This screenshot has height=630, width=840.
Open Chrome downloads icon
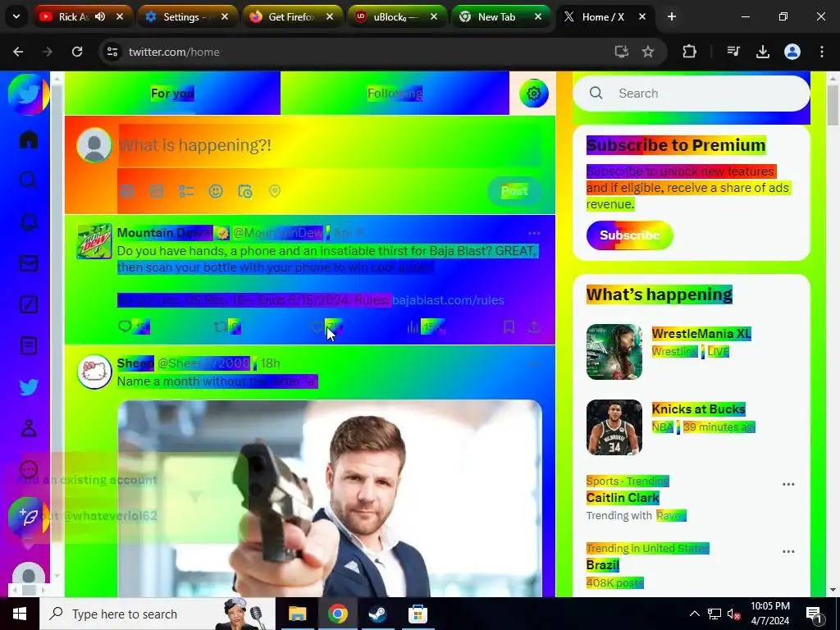click(762, 52)
